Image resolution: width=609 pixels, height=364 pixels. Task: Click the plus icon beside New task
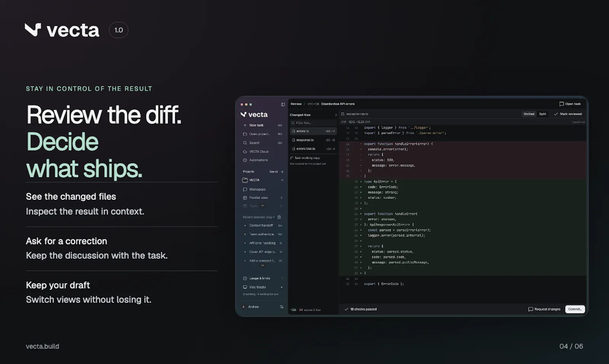pyautogui.click(x=245, y=125)
